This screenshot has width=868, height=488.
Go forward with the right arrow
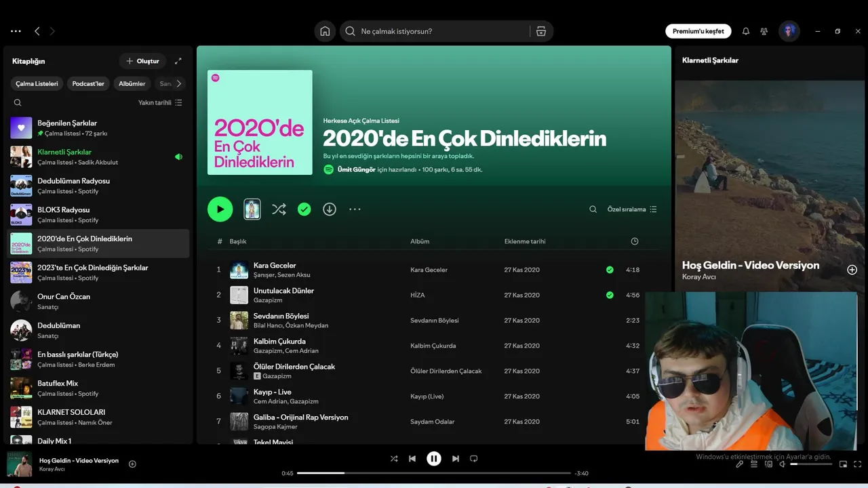tap(52, 31)
